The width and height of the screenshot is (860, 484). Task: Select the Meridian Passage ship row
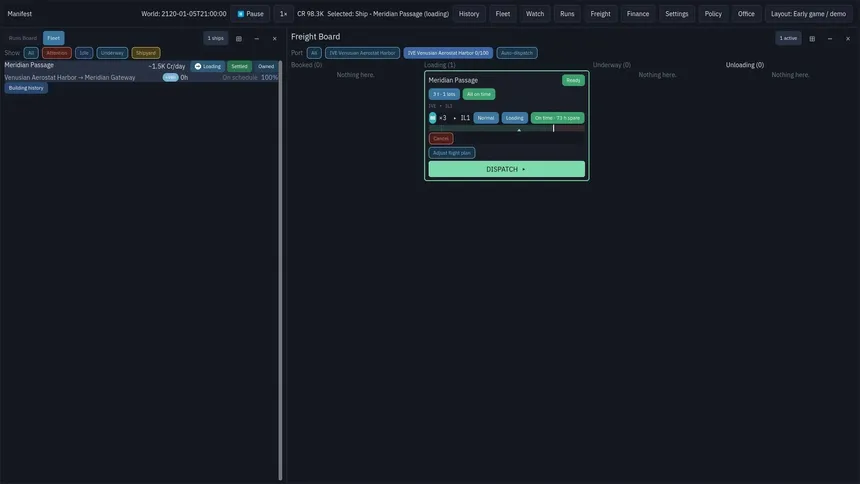tap(140, 71)
